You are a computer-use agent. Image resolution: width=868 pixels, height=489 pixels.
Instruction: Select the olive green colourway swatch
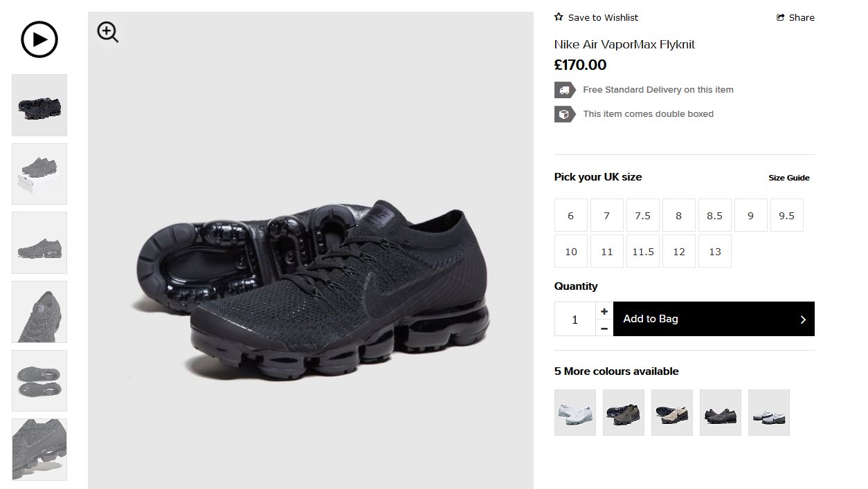(x=624, y=412)
